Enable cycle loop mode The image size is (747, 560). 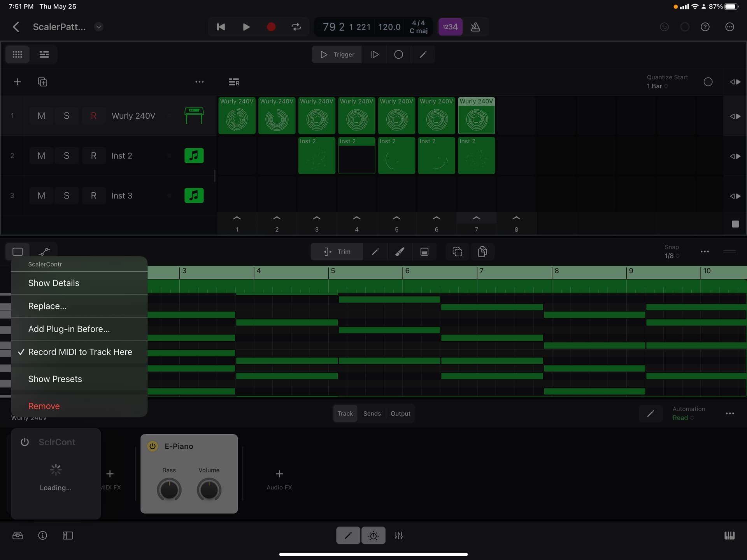(296, 27)
